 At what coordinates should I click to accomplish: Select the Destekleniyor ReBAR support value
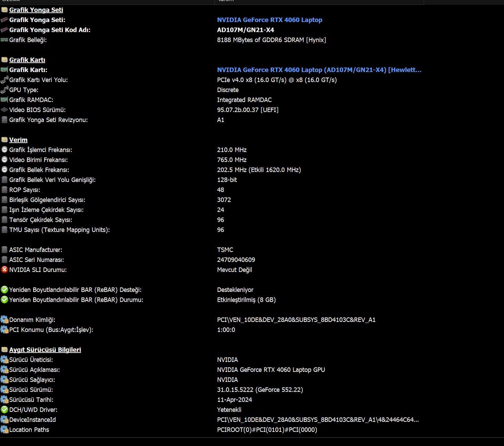point(235,290)
